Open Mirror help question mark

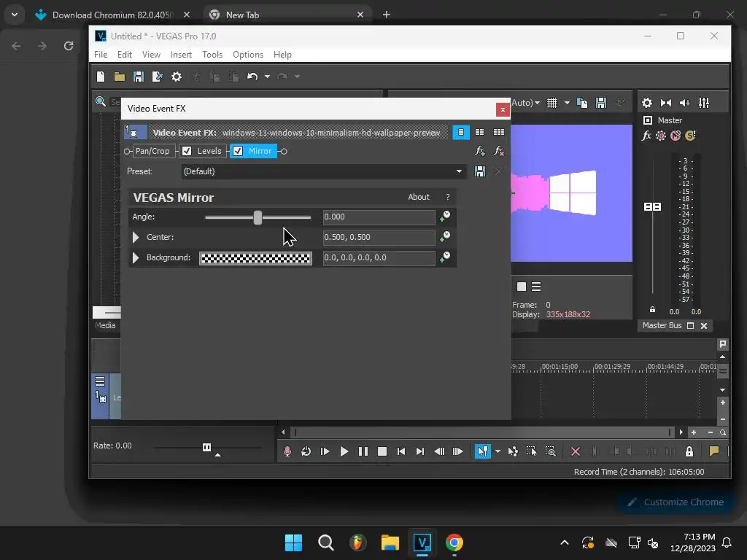[x=448, y=197]
